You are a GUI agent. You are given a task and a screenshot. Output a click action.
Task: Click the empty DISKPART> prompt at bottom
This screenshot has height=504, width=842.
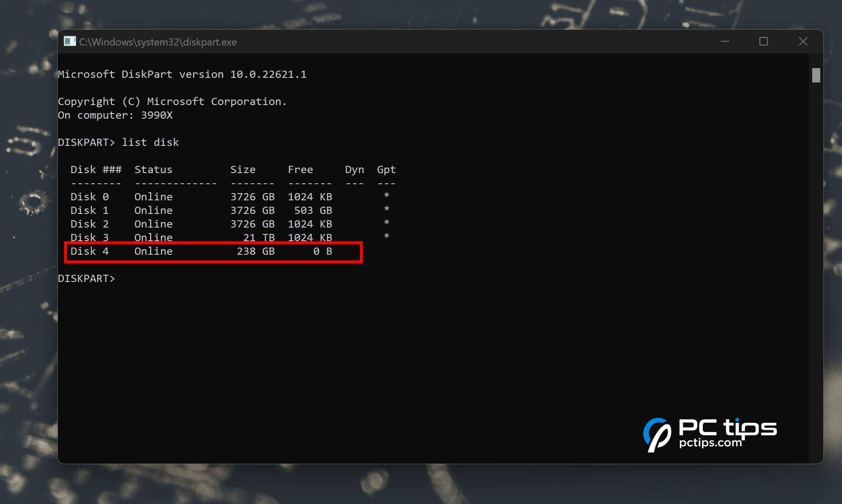pyautogui.click(x=87, y=279)
